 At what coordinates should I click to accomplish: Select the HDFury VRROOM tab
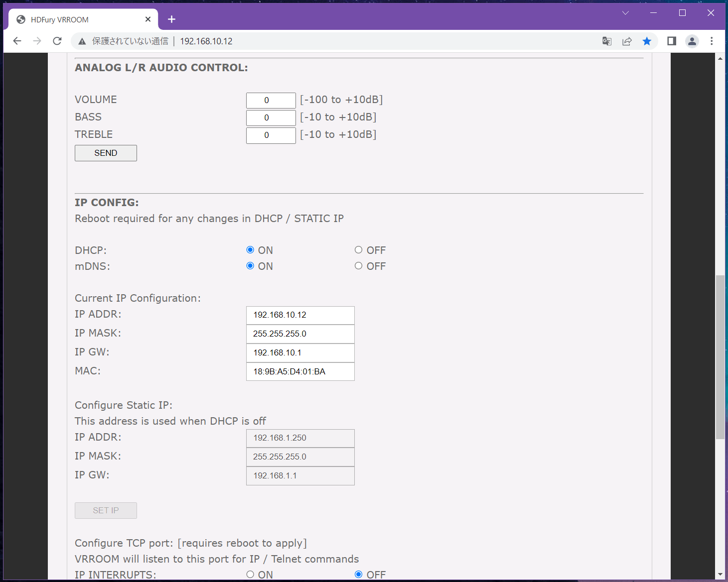pos(83,19)
